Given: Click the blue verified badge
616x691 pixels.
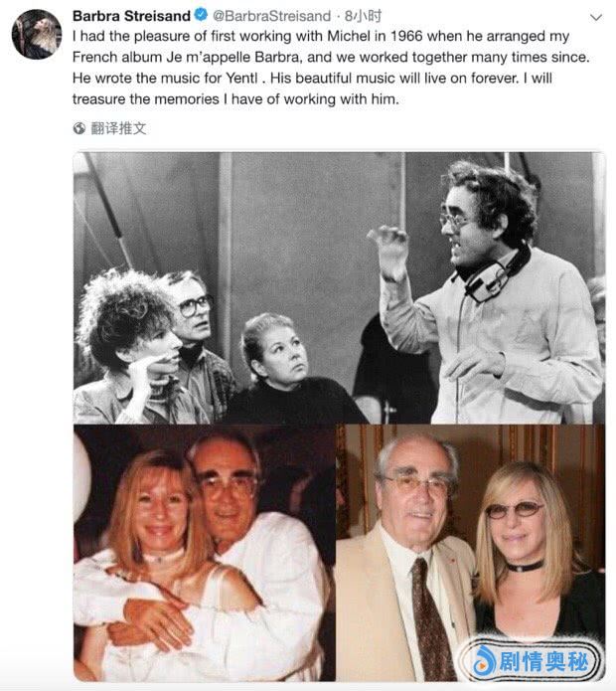Looking at the screenshot, I should coord(201,15).
